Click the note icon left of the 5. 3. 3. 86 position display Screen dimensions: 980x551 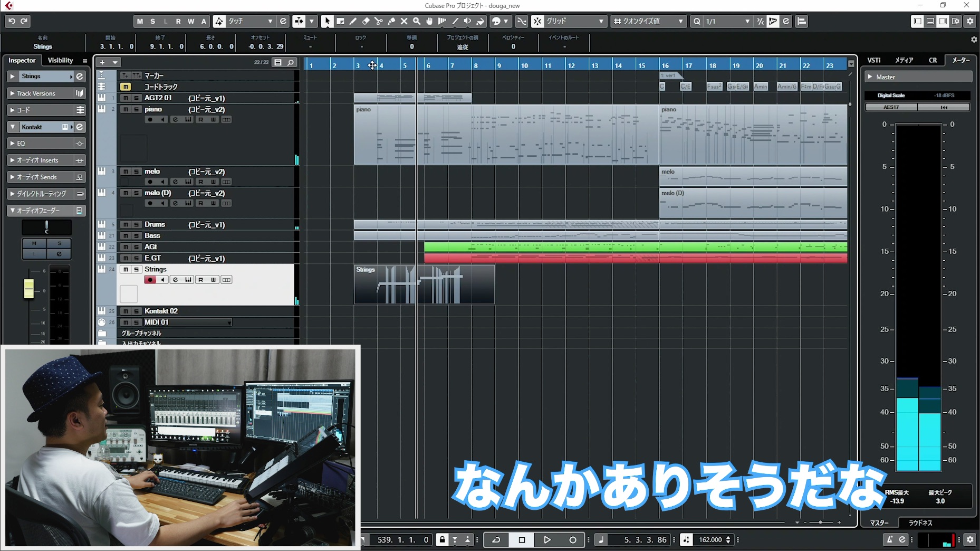tap(601, 539)
